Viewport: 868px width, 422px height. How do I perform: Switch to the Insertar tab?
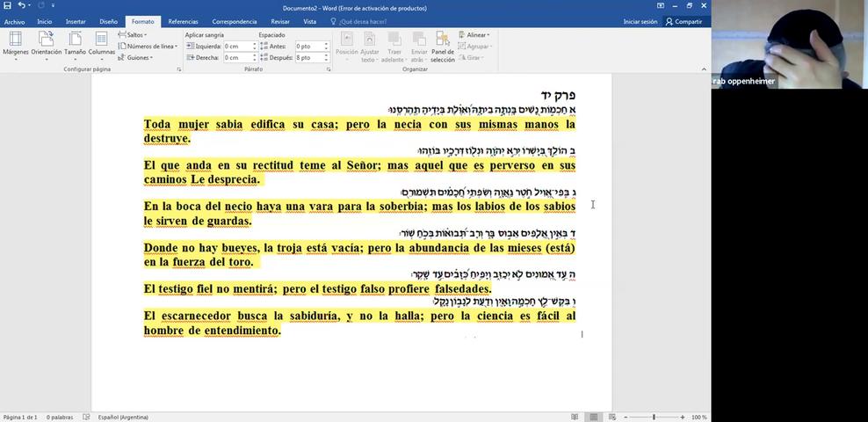76,22
